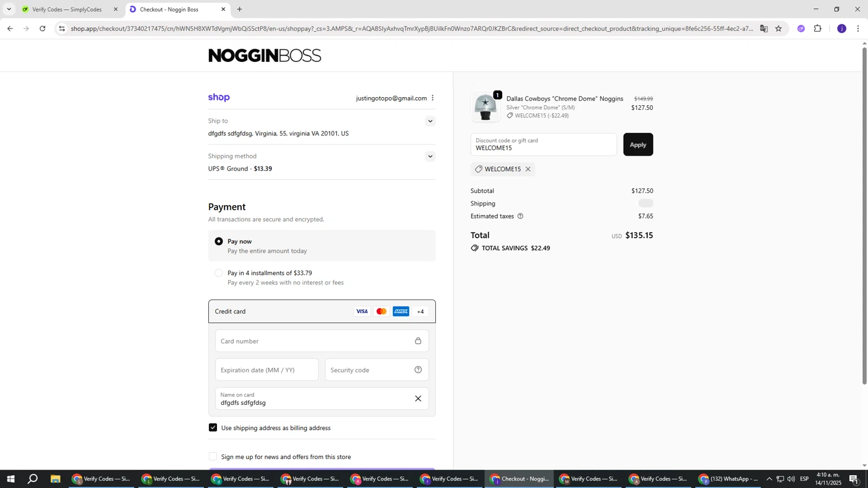Click the Dallas Cowboys helmet thumbnail
Viewport: 868px width, 488px height.
tap(486, 108)
